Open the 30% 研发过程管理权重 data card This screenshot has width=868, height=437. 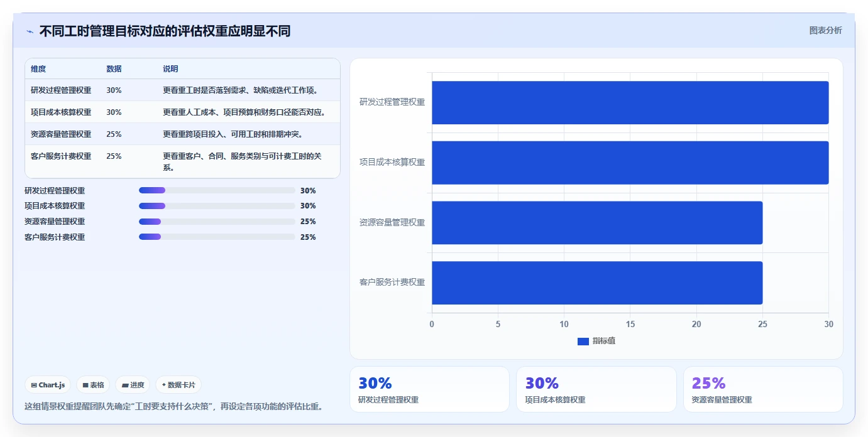pos(429,389)
